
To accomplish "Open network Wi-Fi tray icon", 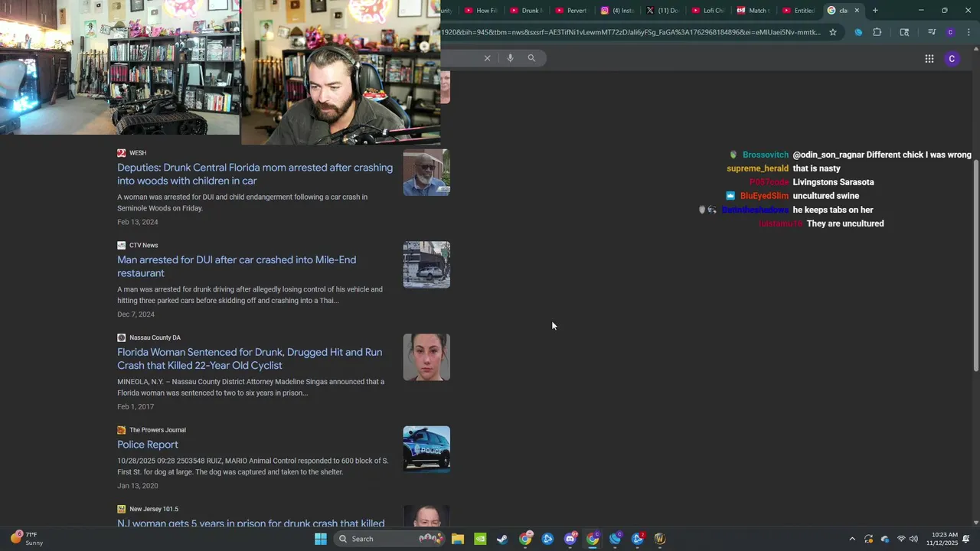I will click(901, 539).
